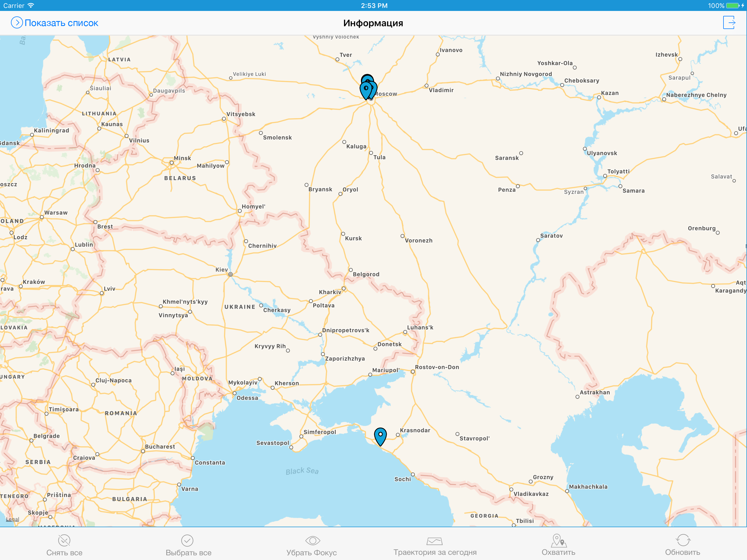Viewport: 747px width, 560px height.
Task: Tap the Kazan city label
Action: [x=609, y=93]
